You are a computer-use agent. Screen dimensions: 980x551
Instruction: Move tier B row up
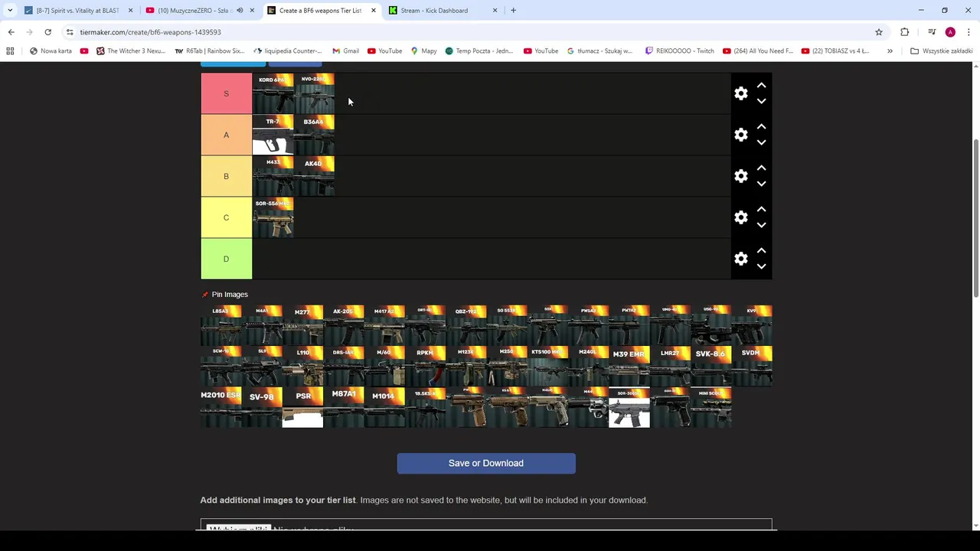[x=761, y=168]
